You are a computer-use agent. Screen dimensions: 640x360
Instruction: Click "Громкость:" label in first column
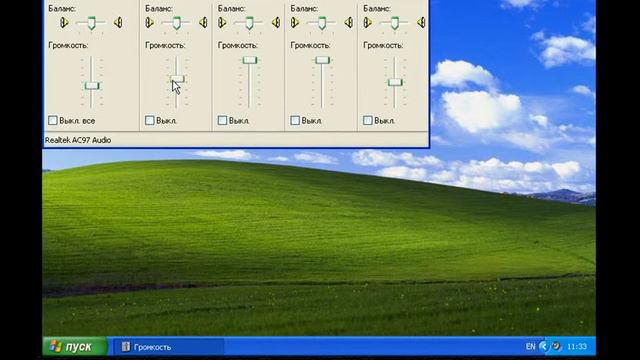[68, 45]
